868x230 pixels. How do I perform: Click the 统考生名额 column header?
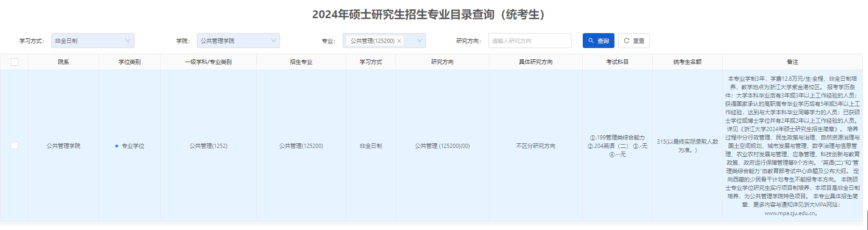click(x=687, y=62)
